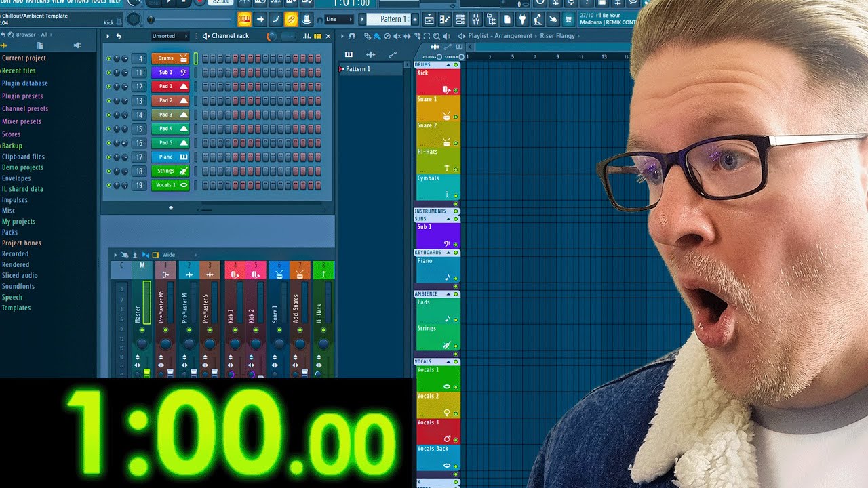The image size is (868, 488).
Task: Select the Vocals 2 playlist track header
Action: (x=438, y=405)
